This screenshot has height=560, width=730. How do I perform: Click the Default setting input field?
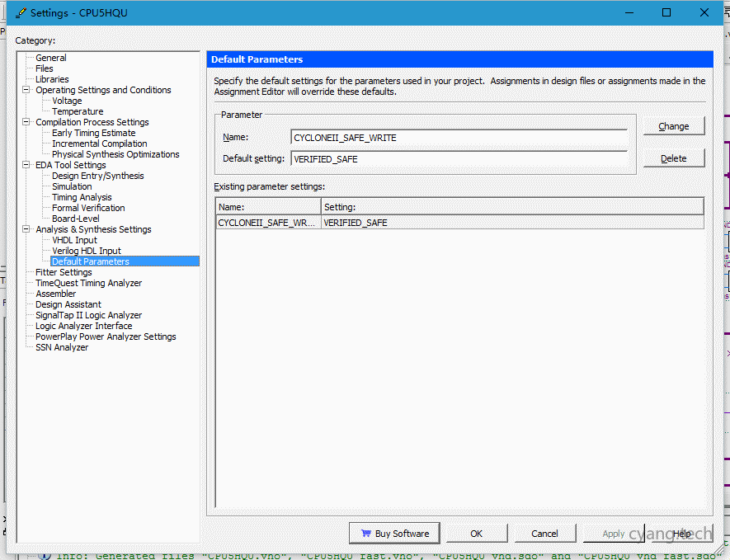coord(459,159)
